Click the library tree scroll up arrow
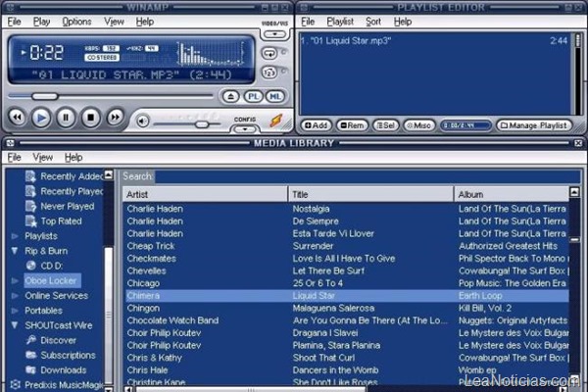 (x=109, y=174)
